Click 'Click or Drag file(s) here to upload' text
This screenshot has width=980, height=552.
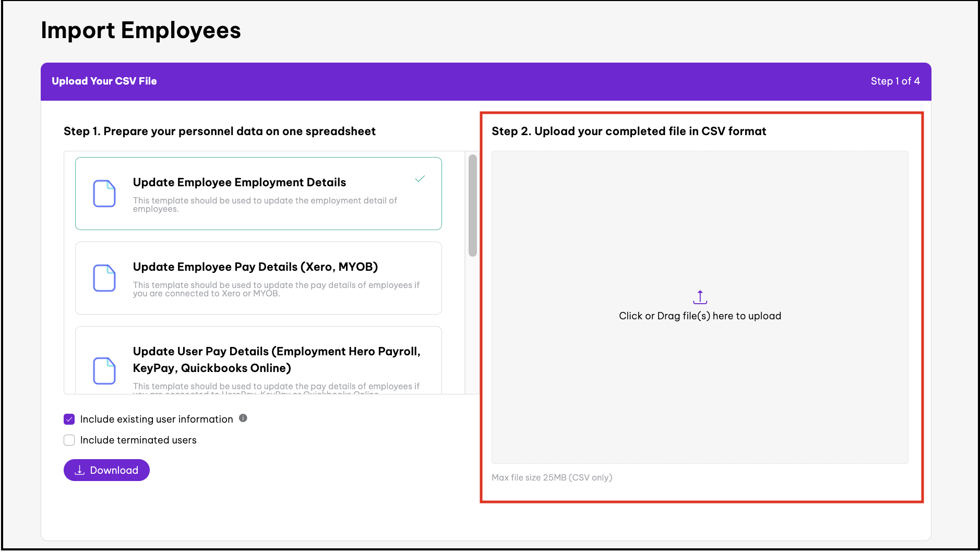(700, 316)
